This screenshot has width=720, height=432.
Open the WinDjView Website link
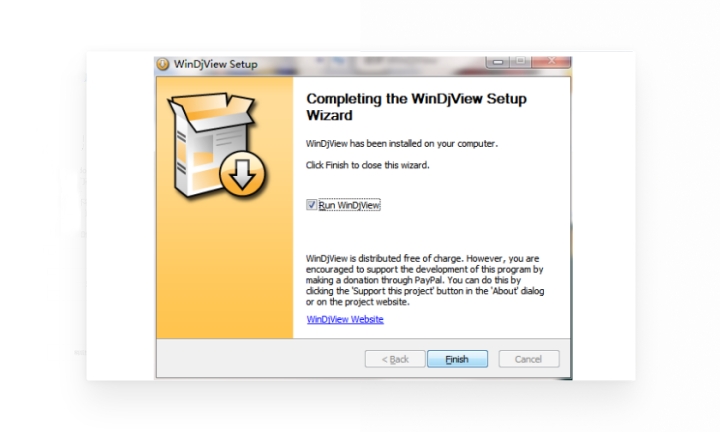click(345, 319)
